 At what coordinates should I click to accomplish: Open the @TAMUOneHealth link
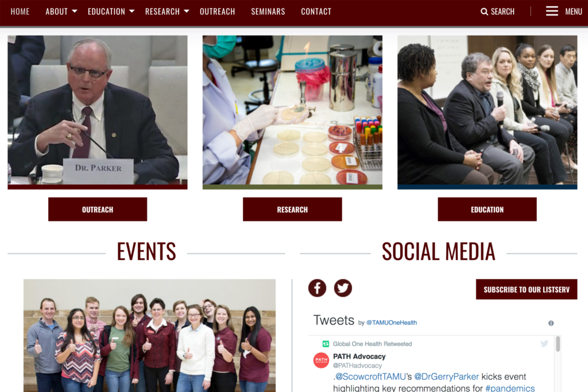(x=391, y=323)
